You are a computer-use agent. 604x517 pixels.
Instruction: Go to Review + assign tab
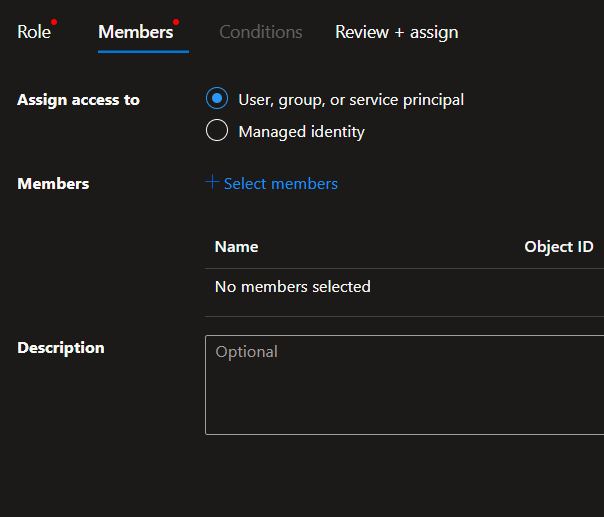[x=397, y=32]
